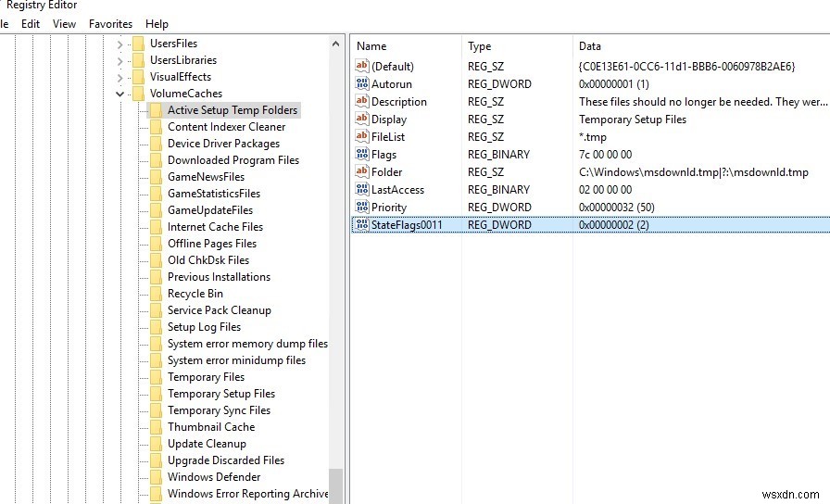Select the Previous Installations key

pos(220,277)
